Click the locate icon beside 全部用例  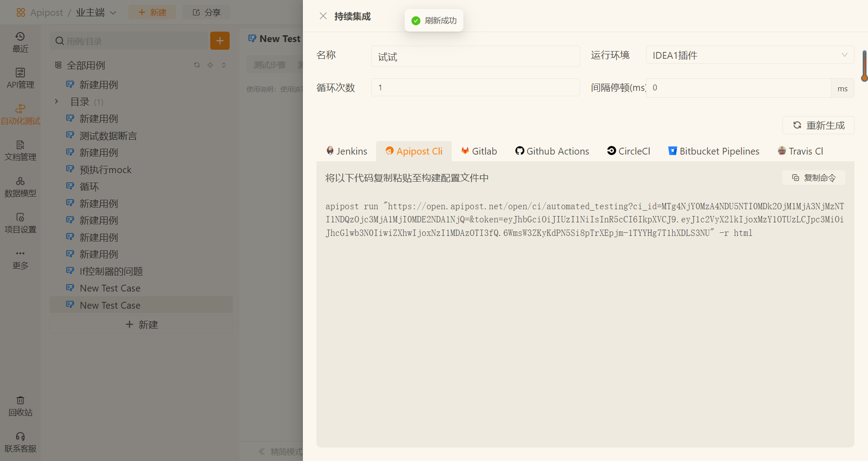pyautogui.click(x=210, y=65)
